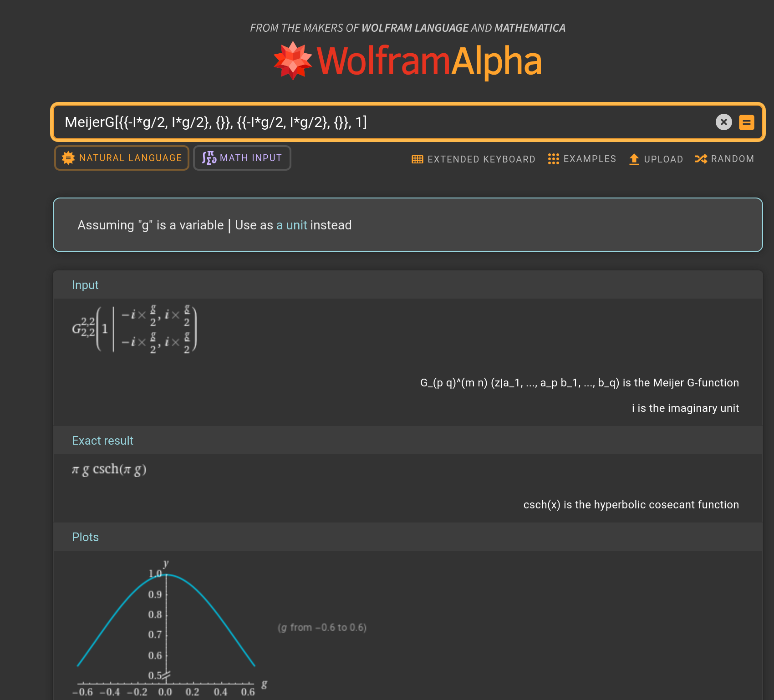Click the "From the makers of Wolfram Language" tagline
The width and height of the screenshot is (774, 700).
(407, 28)
